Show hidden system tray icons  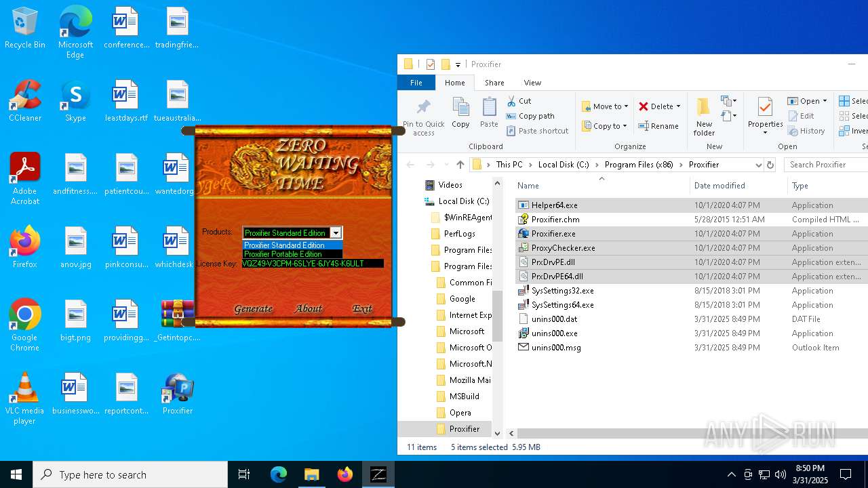[731, 474]
